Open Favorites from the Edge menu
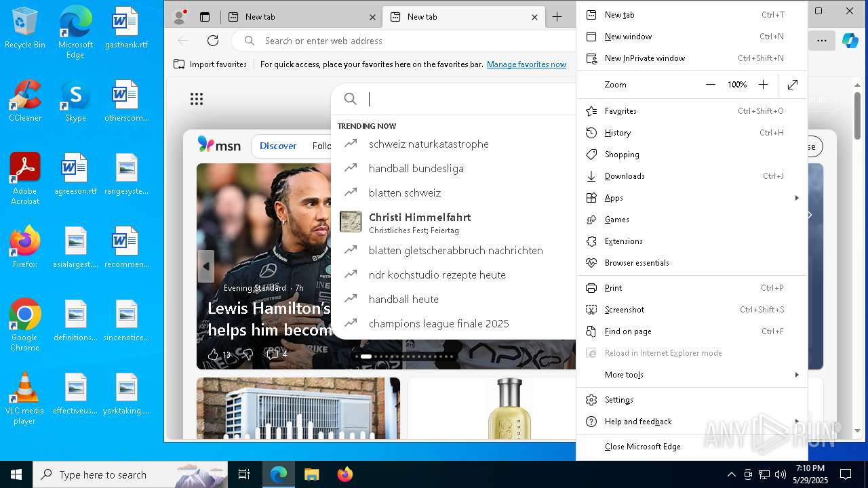This screenshot has width=868, height=488. [692, 111]
